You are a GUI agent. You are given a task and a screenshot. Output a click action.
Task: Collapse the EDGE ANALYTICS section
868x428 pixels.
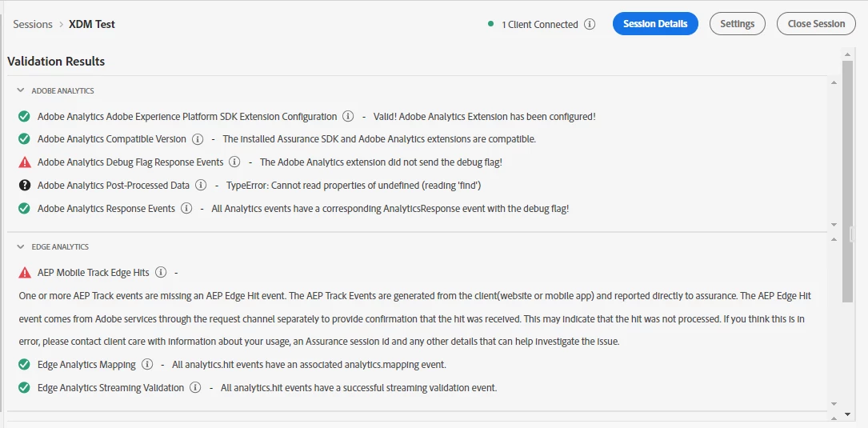click(21, 246)
